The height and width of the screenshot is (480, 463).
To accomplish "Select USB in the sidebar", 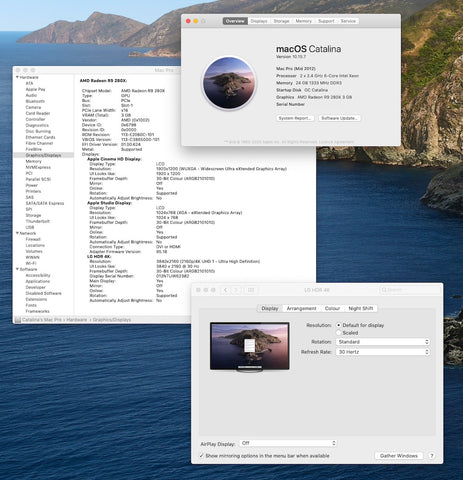I will [x=30, y=227].
